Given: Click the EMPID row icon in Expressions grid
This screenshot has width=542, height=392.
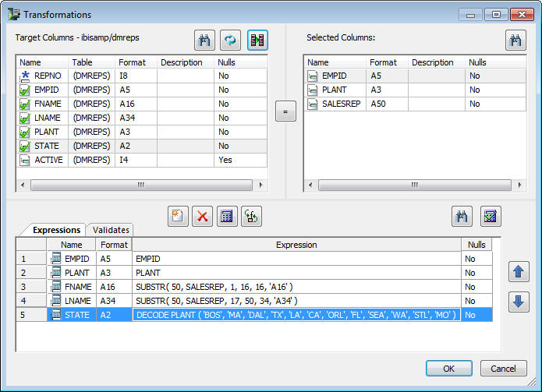Looking at the screenshot, I should 55,259.
